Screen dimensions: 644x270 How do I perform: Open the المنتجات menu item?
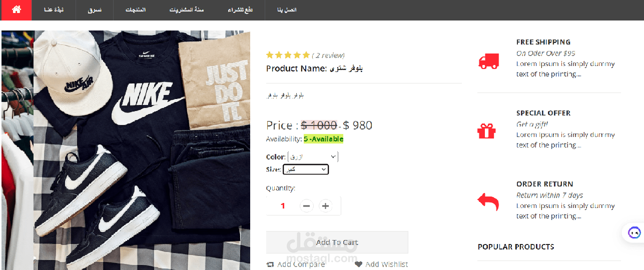pyautogui.click(x=135, y=10)
